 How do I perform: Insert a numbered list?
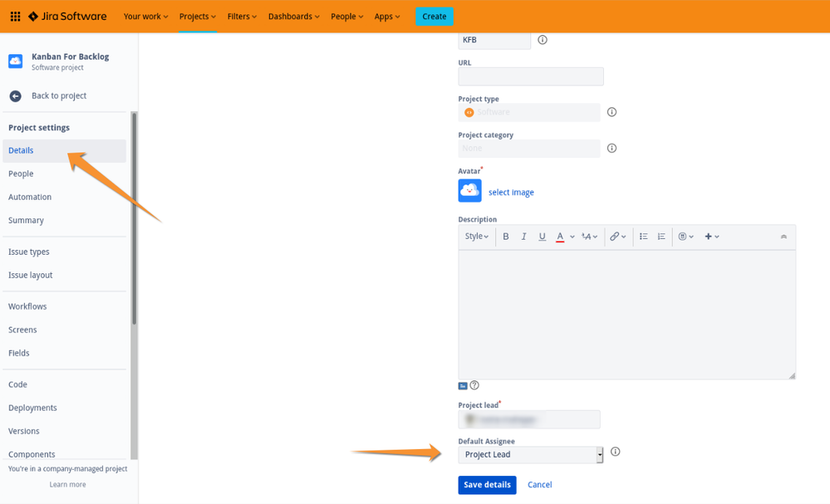[x=661, y=237]
